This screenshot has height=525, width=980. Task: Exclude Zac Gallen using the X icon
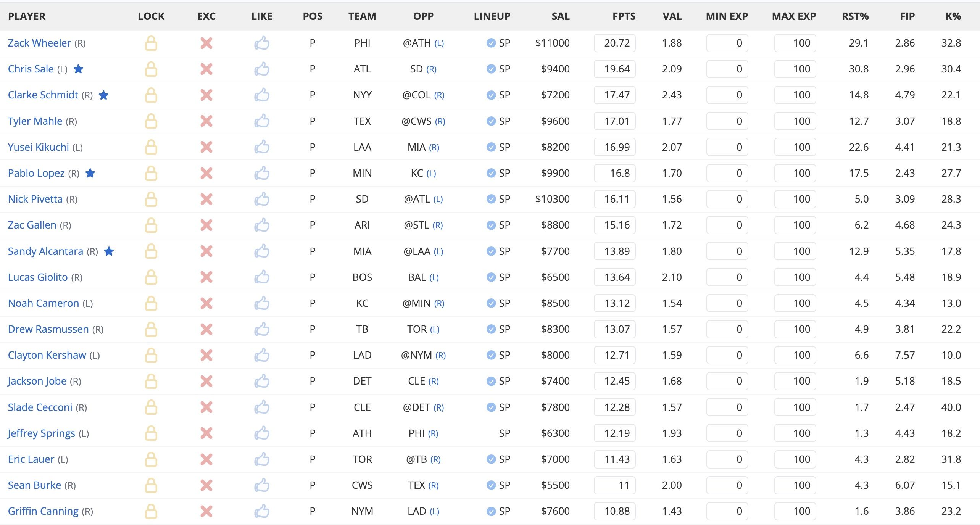click(x=206, y=225)
